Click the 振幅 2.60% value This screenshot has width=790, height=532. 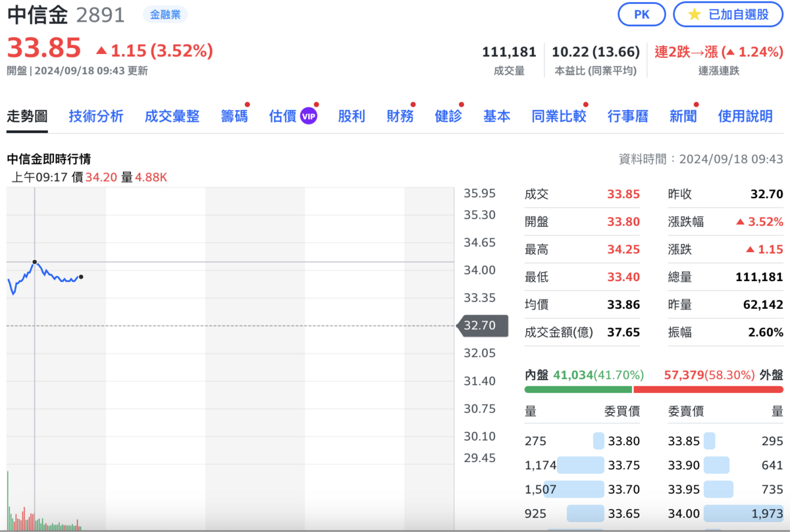coord(766,332)
